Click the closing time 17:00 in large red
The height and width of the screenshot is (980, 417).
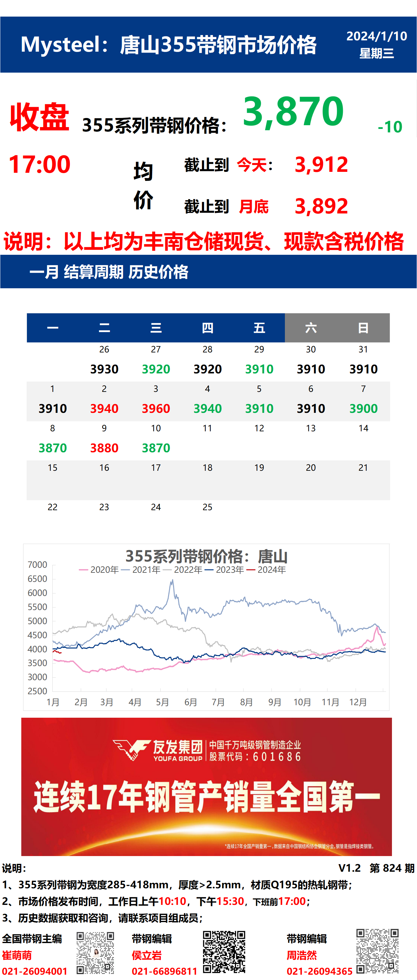tap(39, 164)
